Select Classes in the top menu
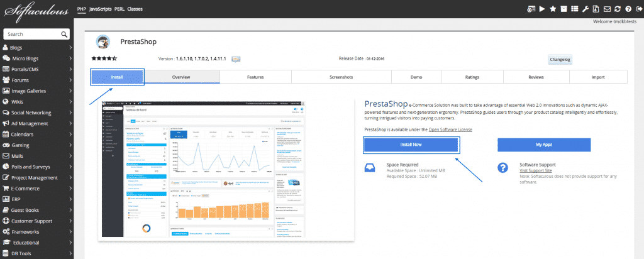644x259 pixels. click(x=136, y=9)
